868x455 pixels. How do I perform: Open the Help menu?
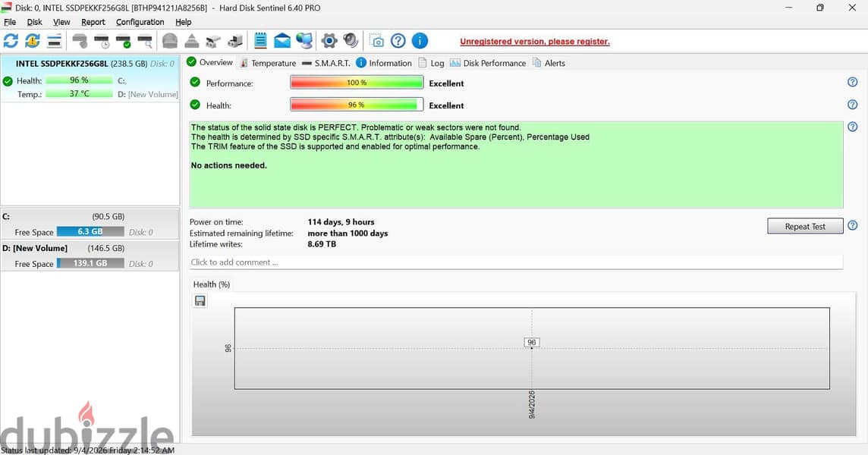(183, 22)
